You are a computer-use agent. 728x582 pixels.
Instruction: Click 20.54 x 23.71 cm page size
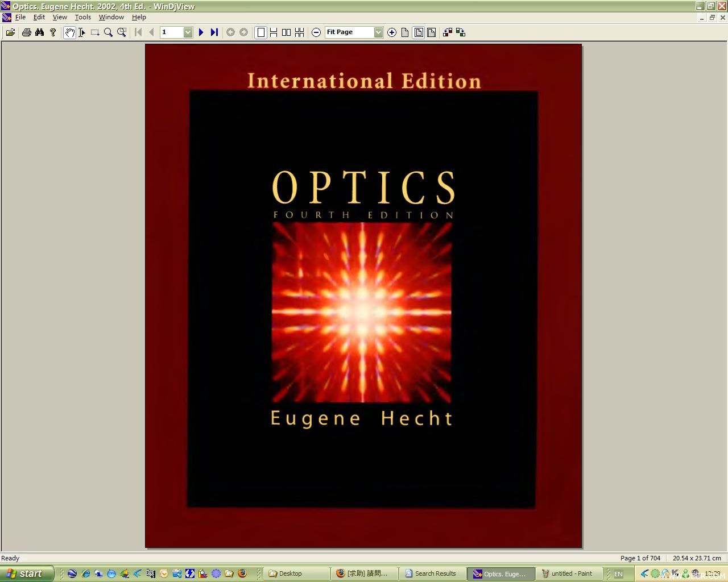coord(697,558)
